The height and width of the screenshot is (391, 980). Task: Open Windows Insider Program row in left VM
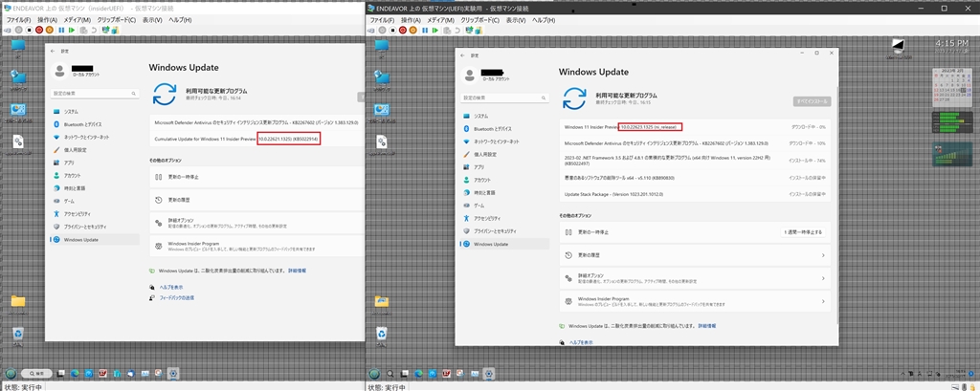point(256,246)
